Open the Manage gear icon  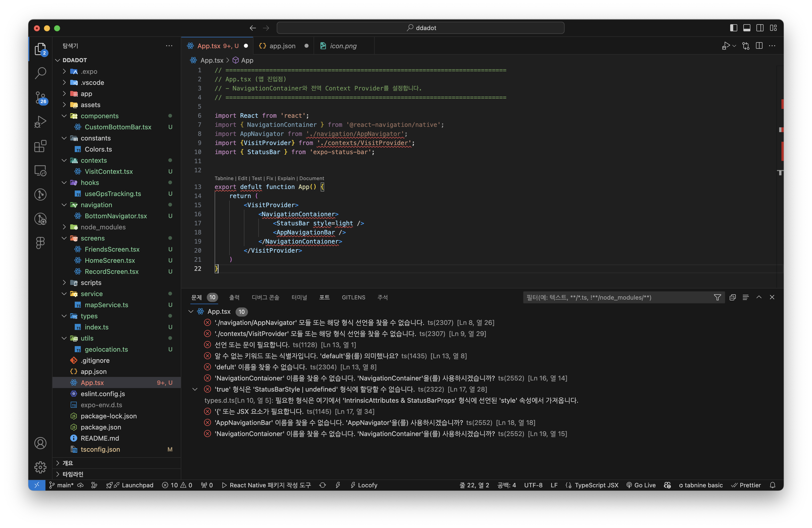[40, 467]
